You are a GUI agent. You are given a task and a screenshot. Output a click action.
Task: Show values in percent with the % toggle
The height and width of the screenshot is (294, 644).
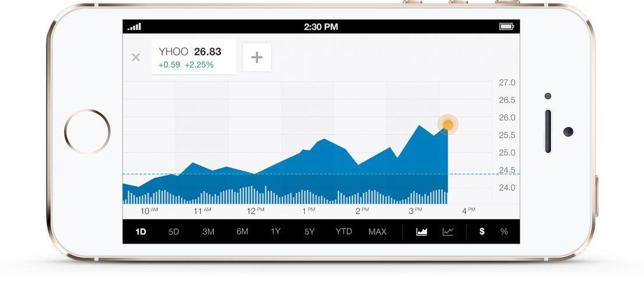click(x=504, y=232)
